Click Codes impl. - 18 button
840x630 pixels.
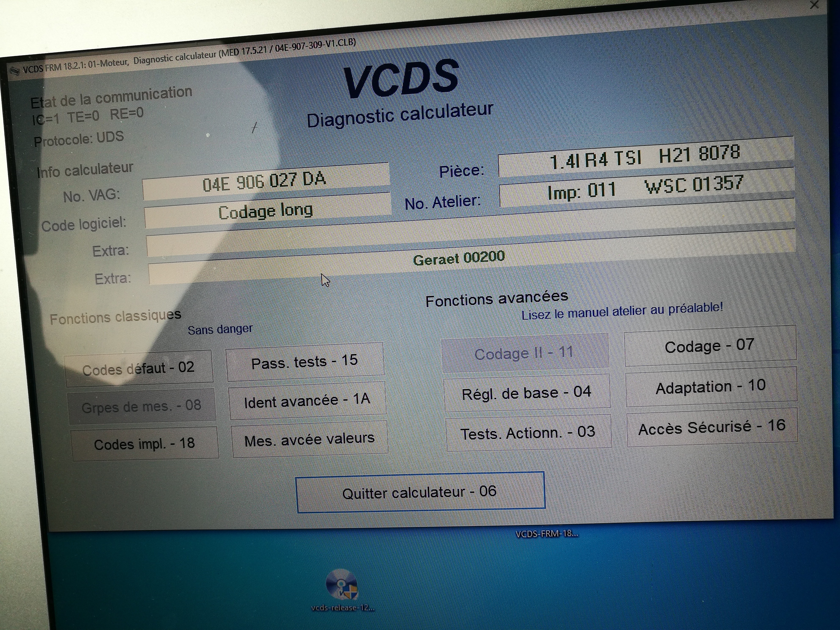pyautogui.click(x=144, y=443)
